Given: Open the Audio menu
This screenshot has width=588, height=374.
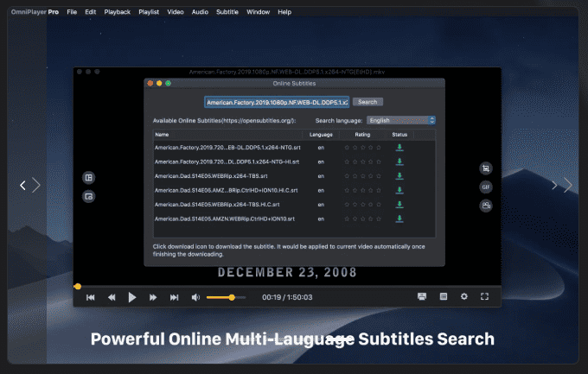Looking at the screenshot, I should pos(200,12).
